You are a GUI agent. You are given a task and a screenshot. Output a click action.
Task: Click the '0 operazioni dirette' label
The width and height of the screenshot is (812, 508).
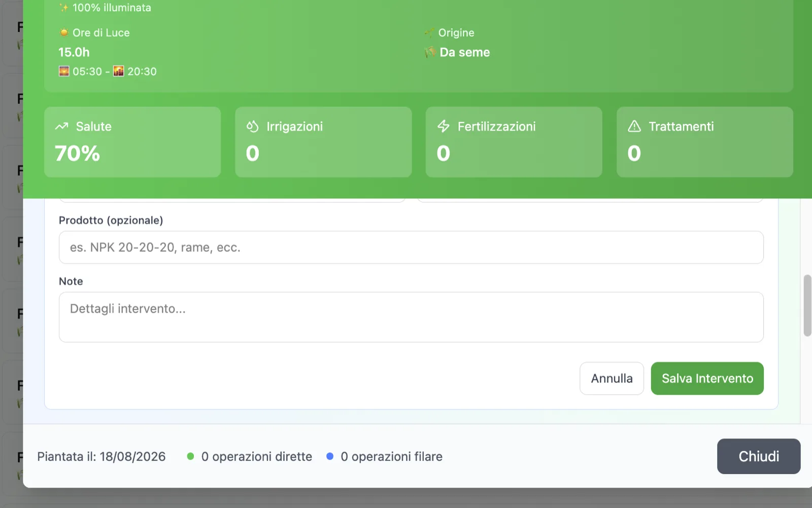[x=256, y=456]
